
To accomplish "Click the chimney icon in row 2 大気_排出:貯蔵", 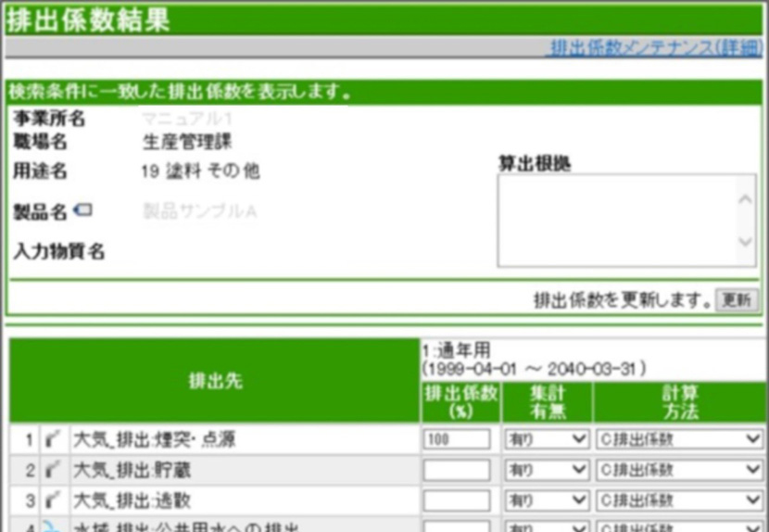I will 53,470.
